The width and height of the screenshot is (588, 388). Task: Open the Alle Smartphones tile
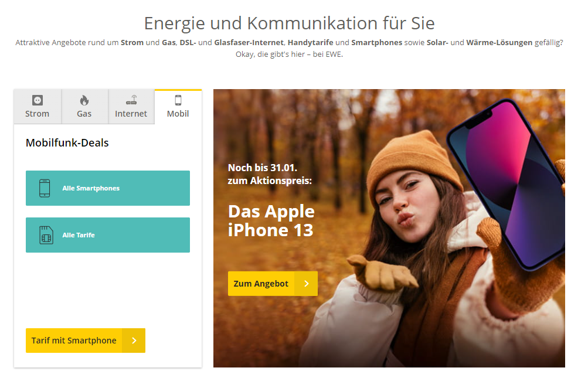[108, 188]
